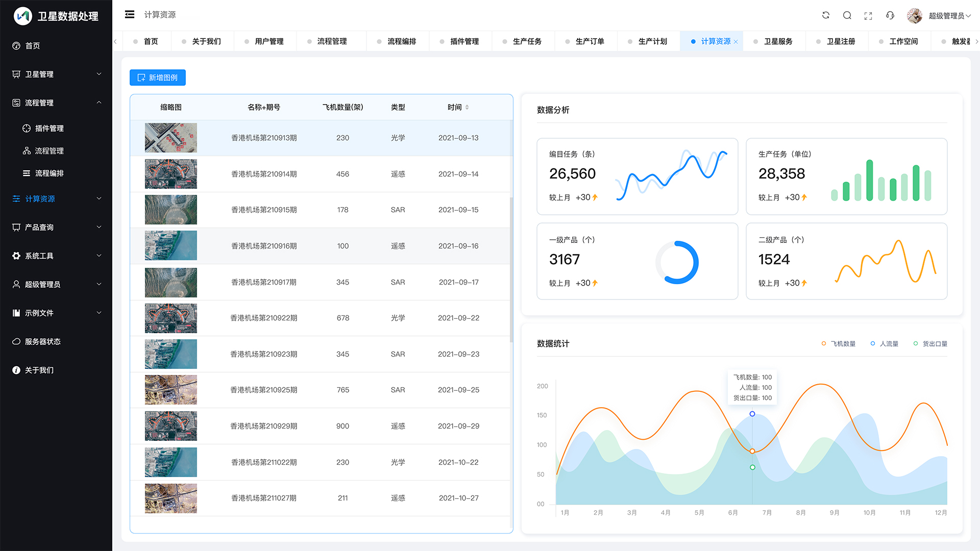Click the 二级产品 1524 card
This screenshot has width=980, height=551.
tap(847, 261)
